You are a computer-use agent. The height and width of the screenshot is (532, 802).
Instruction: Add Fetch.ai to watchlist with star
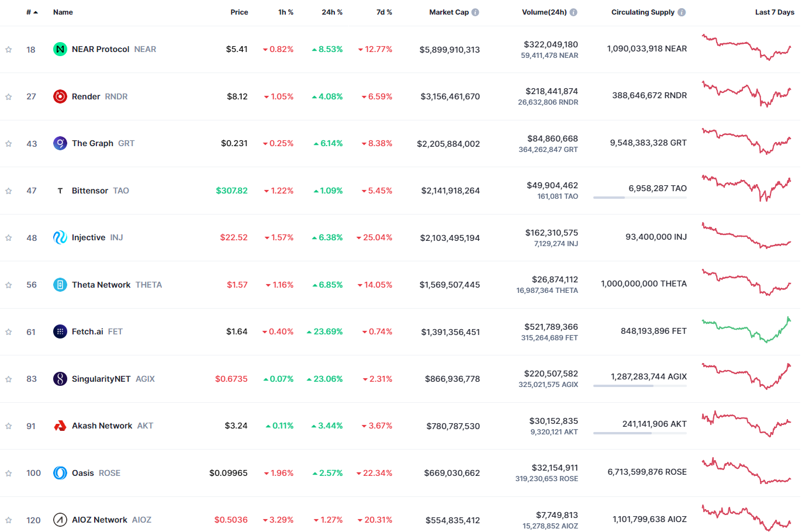click(x=9, y=332)
